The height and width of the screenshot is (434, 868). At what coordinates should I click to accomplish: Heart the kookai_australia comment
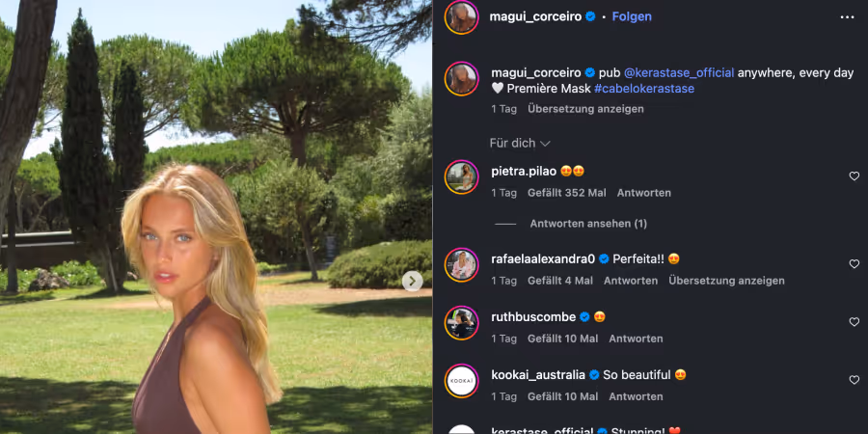tap(854, 380)
